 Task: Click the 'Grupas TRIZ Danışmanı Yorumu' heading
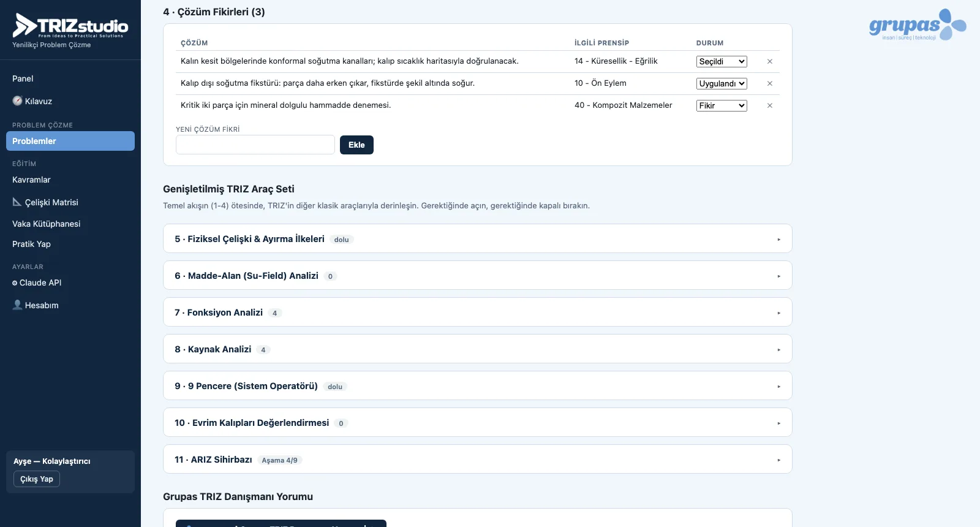[238, 496]
